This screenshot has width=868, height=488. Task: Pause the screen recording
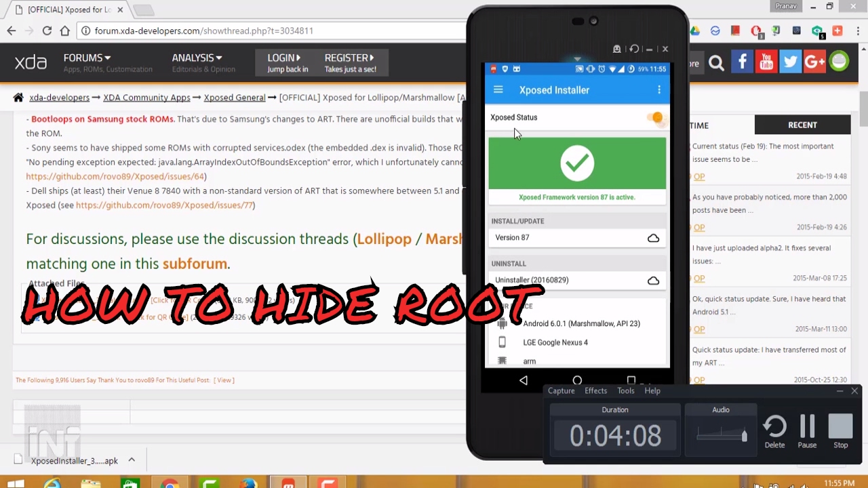coord(807,432)
